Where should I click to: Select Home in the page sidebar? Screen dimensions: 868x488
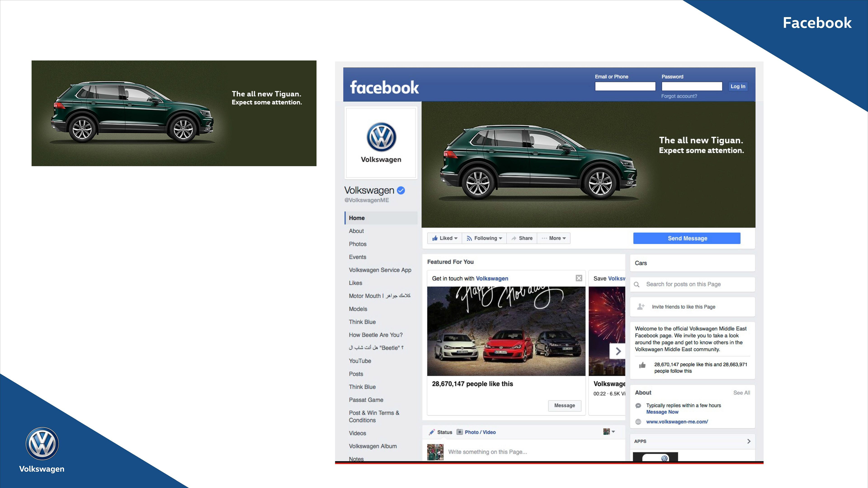pos(356,218)
